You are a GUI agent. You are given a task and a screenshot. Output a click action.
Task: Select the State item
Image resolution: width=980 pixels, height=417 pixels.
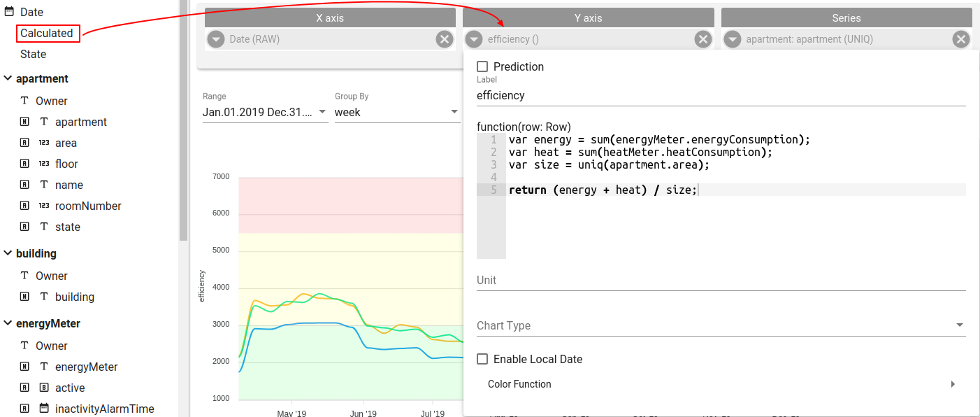(x=34, y=54)
